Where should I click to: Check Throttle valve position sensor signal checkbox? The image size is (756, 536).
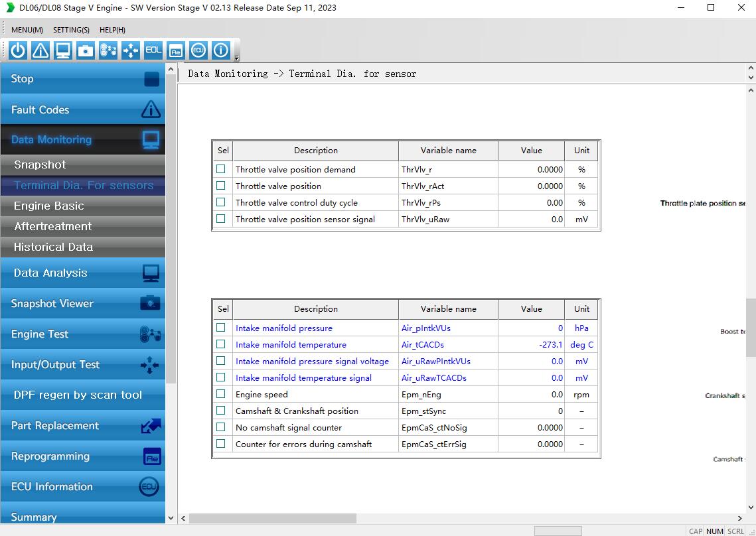pos(221,219)
